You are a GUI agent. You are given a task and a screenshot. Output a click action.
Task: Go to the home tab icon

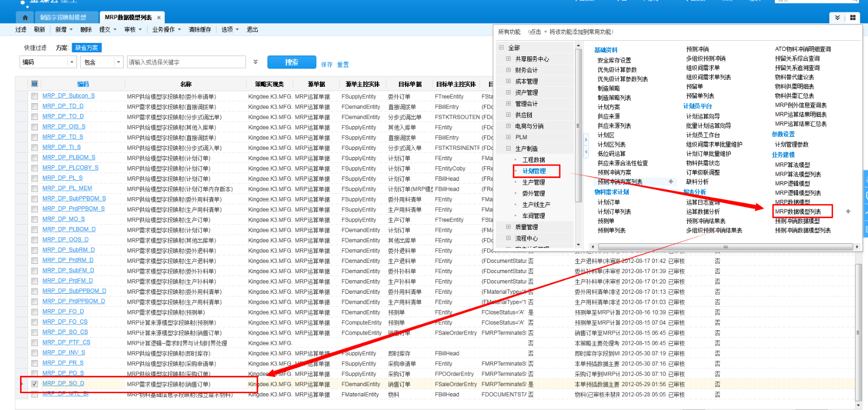click(x=25, y=17)
